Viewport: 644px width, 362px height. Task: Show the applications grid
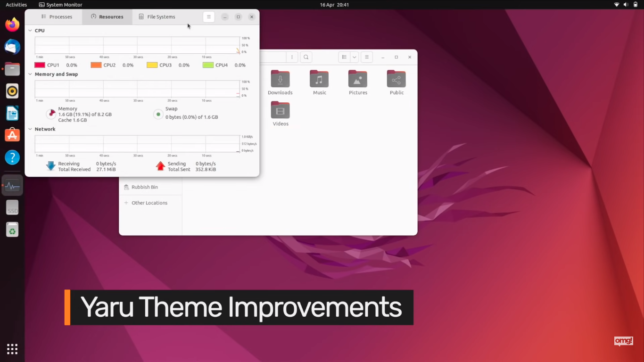(x=12, y=349)
